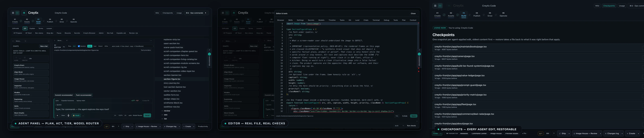
Task: Go to the Publish step in left panel
Action: point(50,20)
